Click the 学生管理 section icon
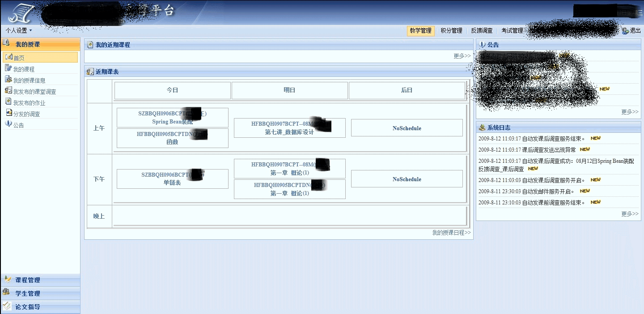The width and height of the screenshot is (644, 314). coord(7,293)
